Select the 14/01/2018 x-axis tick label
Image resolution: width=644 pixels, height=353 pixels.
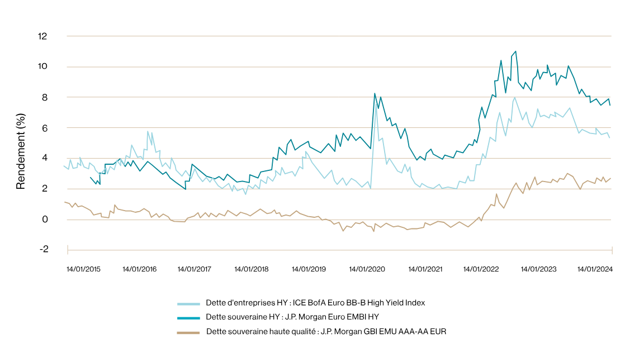(252, 269)
